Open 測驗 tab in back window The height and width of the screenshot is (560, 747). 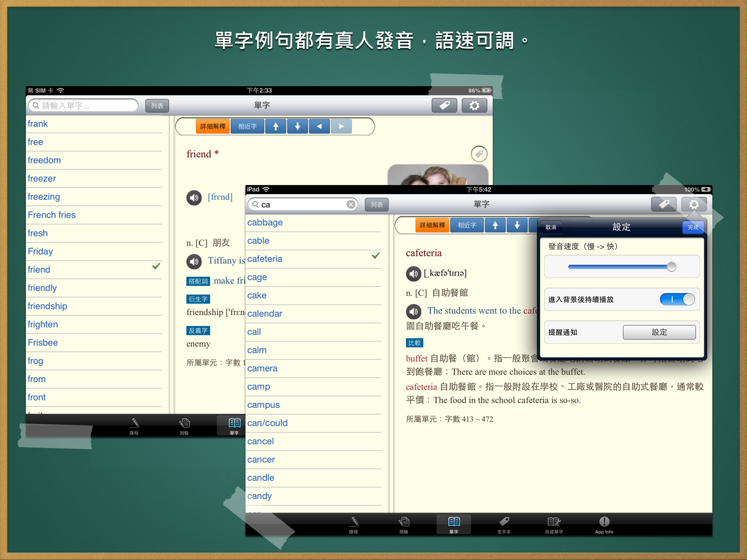click(x=184, y=425)
